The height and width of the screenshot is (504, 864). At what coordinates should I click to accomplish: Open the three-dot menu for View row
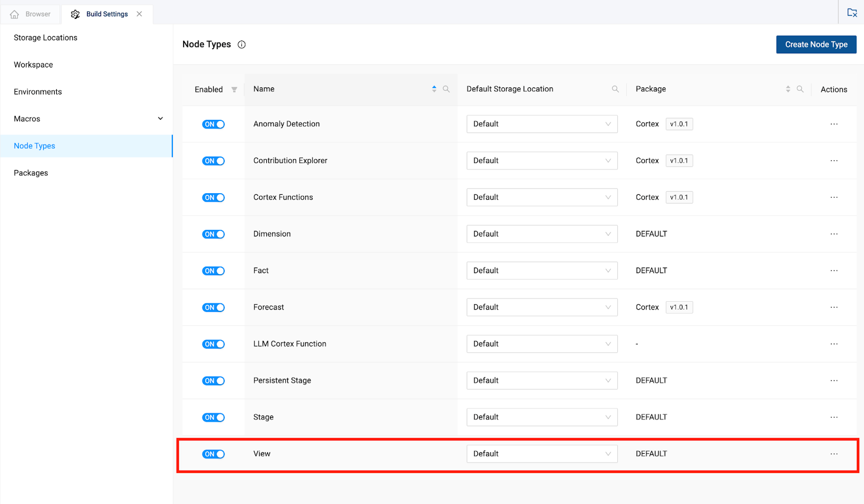coord(834,454)
